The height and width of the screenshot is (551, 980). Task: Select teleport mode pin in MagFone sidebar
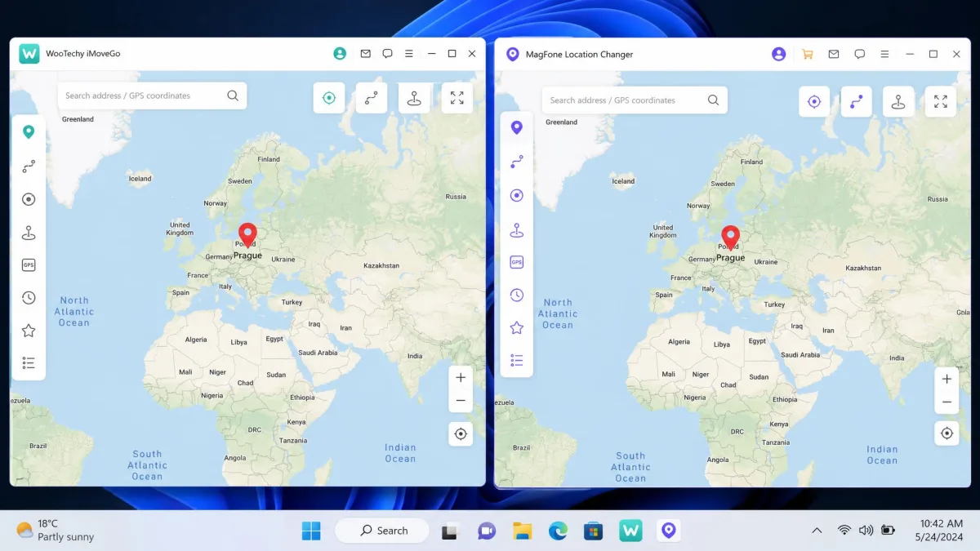[516, 128]
